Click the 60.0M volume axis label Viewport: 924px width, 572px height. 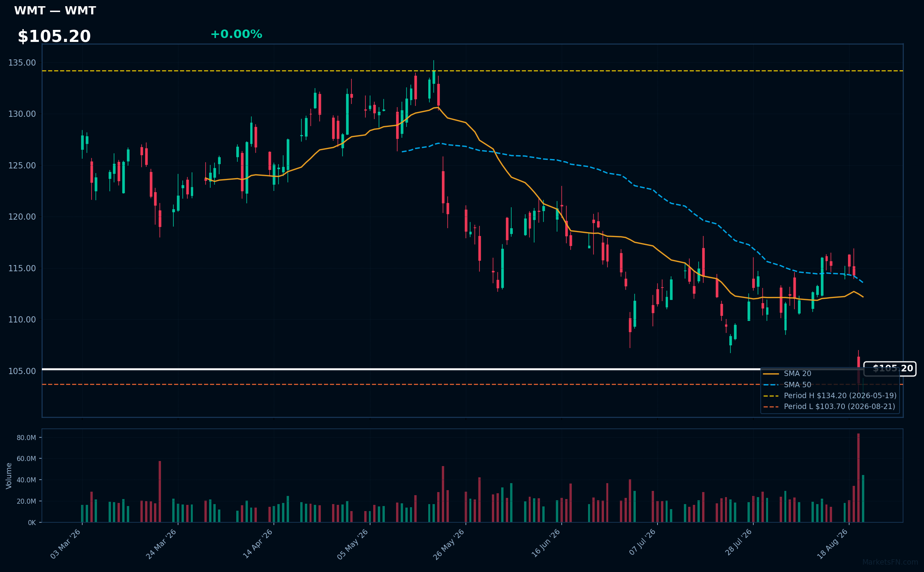point(26,459)
